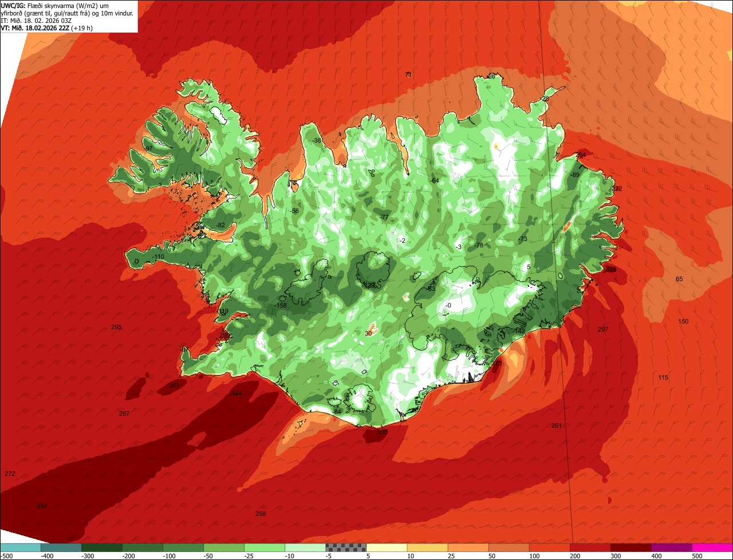733x560 pixels.
Task: Select the 272 value at the left edge
Action: 10,474
